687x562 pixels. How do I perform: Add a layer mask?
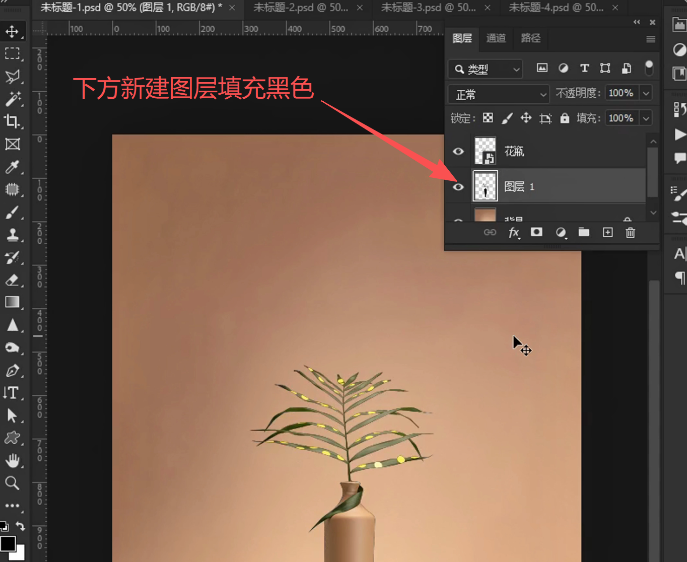click(x=536, y=232)
